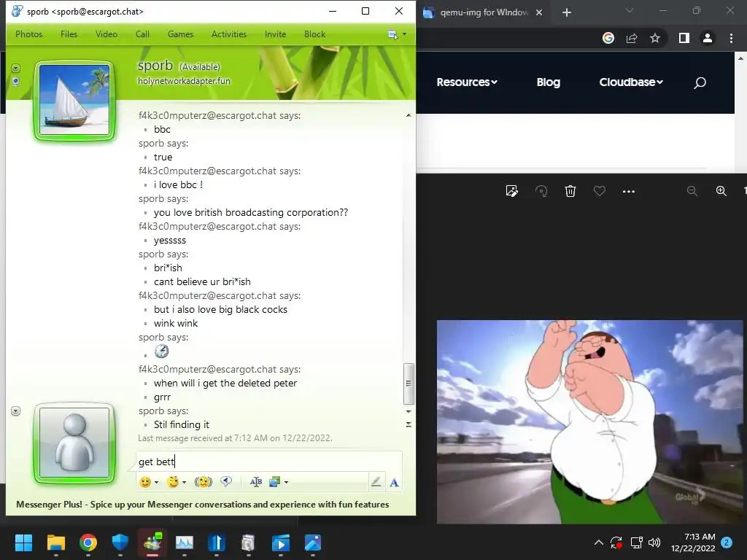This screenshot has width=747, height=560.
Task: Click the chat history scrollbar thumb
Action: [409, 384]
